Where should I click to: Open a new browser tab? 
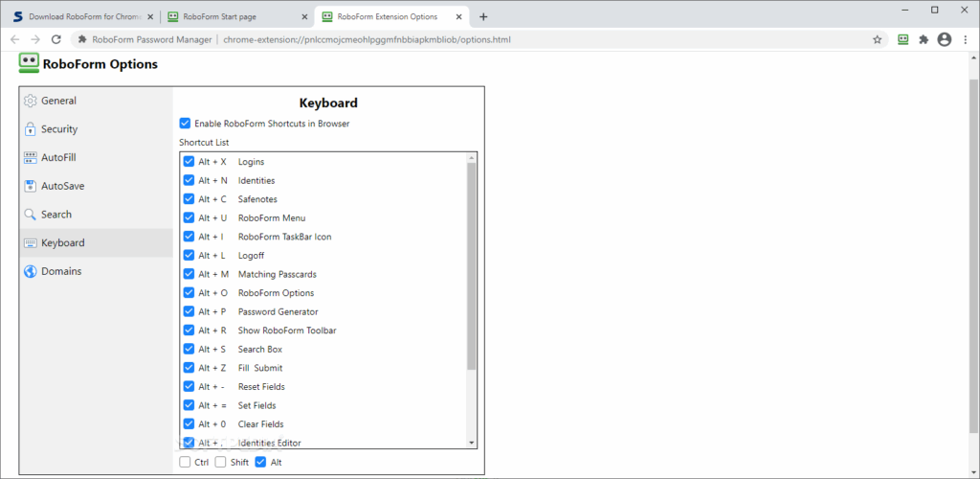pyautogui.click(x=483, y=17)
